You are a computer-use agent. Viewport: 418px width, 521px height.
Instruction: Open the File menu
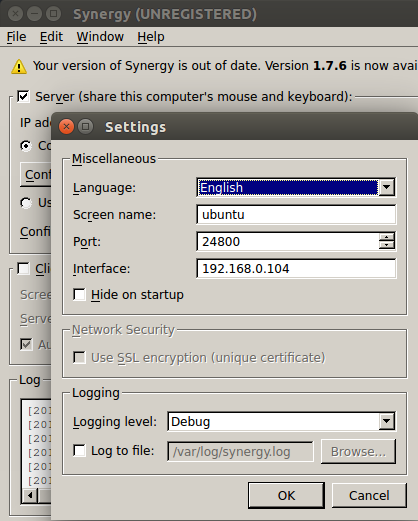16,37
